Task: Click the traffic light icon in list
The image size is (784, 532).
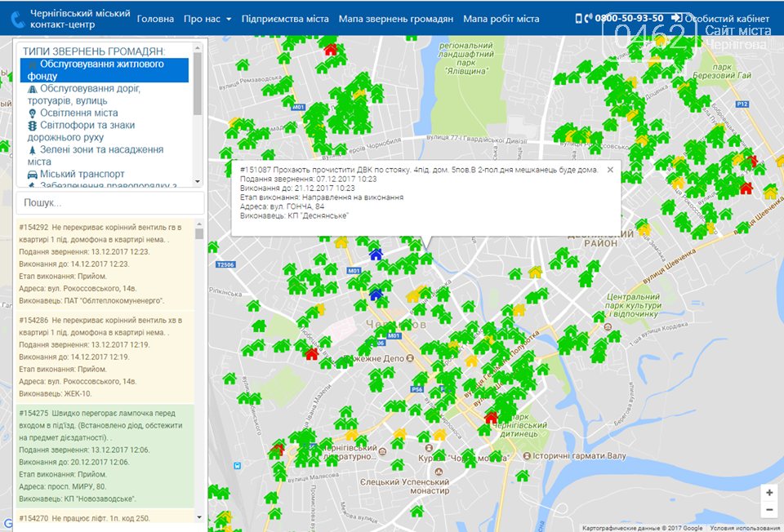Action: click(33, 126)
